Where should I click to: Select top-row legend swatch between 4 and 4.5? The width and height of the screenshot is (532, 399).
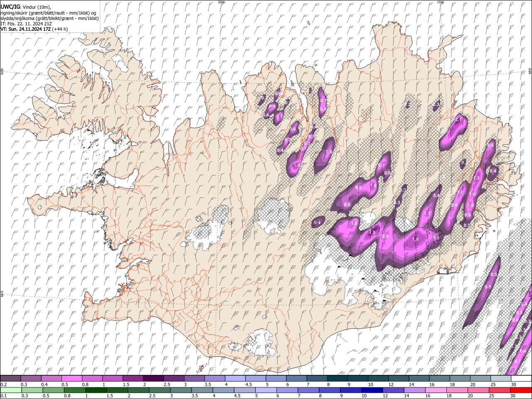pos(235,379)
